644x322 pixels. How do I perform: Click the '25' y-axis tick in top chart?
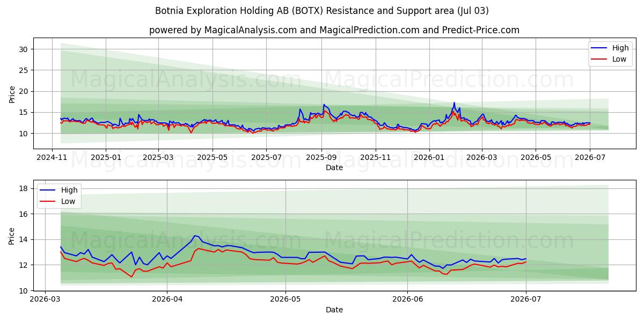(x=25, y=70)
